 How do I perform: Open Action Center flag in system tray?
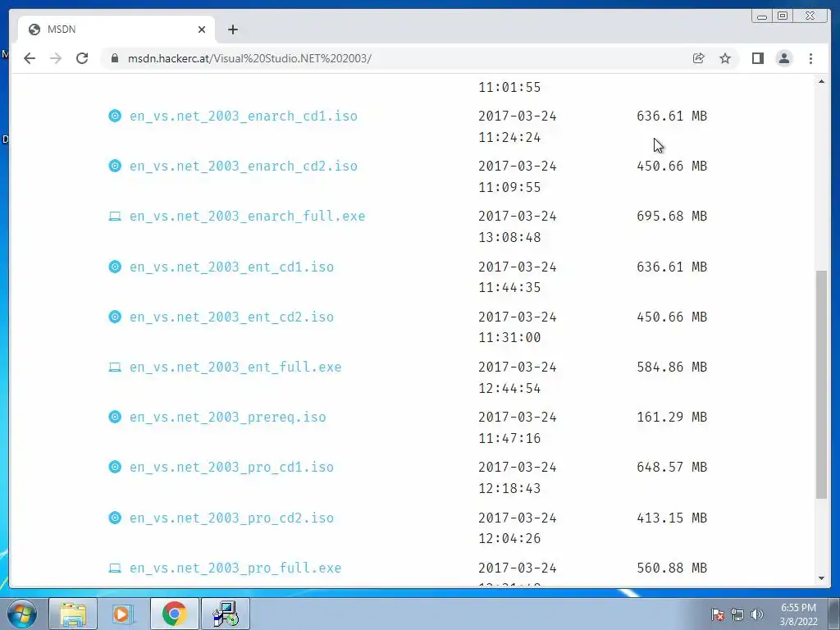(718, 615)
